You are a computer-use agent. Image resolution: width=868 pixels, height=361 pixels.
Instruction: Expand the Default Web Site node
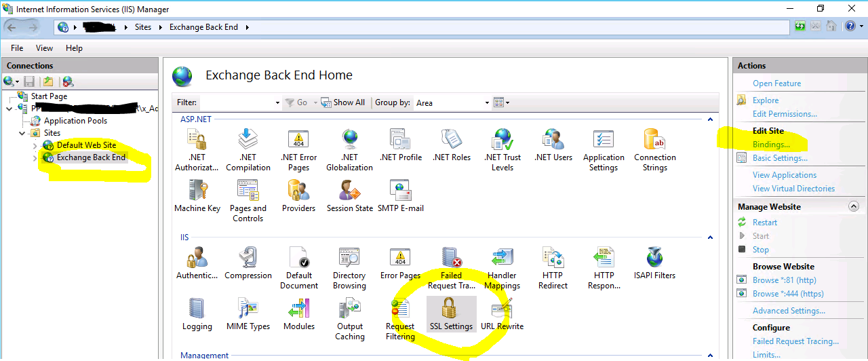35,145
